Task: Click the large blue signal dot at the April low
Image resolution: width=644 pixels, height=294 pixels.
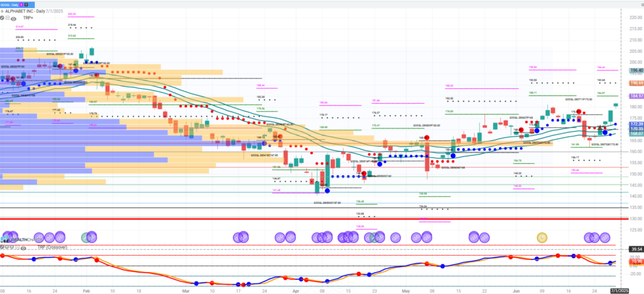Action: pos(327,190)
